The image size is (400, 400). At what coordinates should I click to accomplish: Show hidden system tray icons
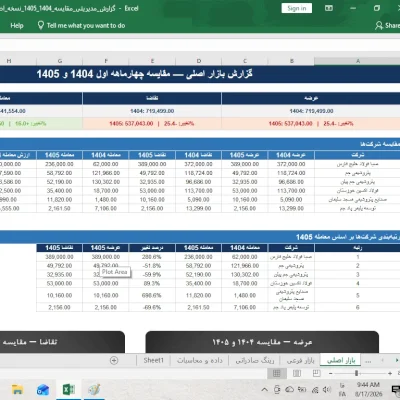point(264,389)
